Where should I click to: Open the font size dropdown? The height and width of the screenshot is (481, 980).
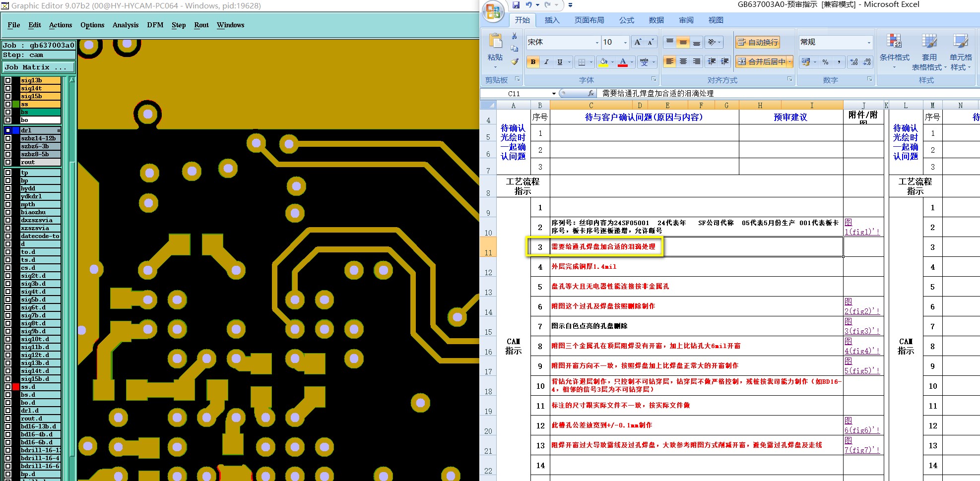[625, 43]
